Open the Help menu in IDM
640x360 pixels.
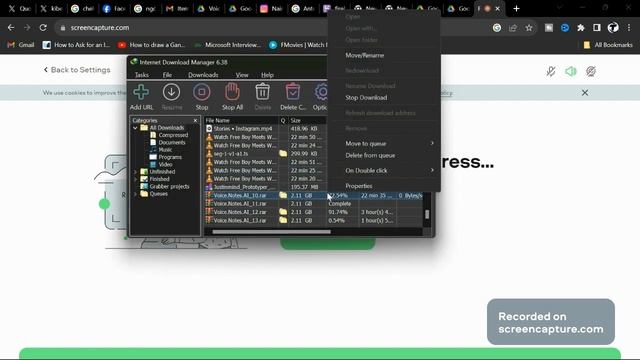pyautogui.click(x=267, y=75)
